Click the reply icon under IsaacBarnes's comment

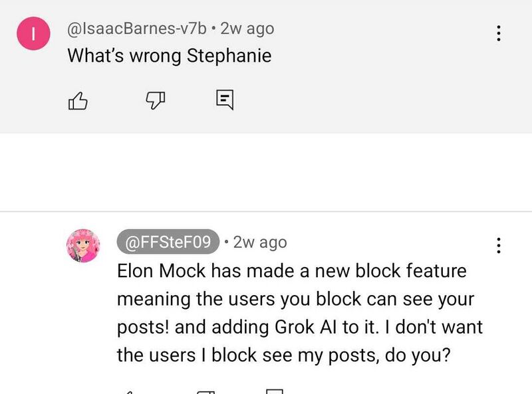(225, 100)
